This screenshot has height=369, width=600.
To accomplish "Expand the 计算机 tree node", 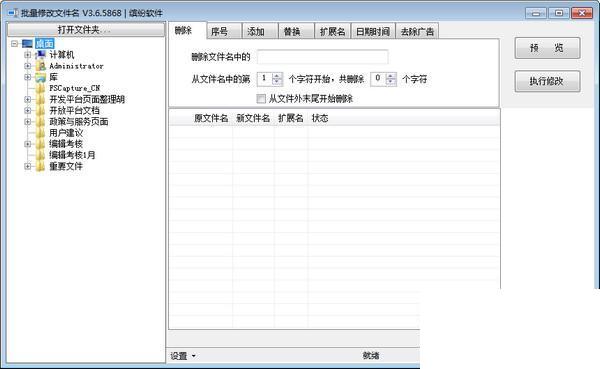I will 28,55.
